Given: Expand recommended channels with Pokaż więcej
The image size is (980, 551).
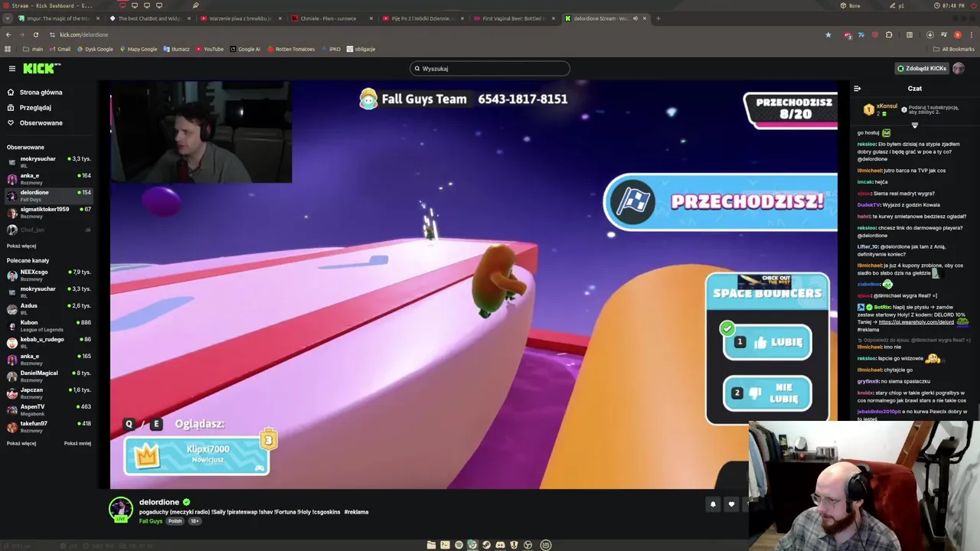Looking at the screenshot, I should pos(21,444).
